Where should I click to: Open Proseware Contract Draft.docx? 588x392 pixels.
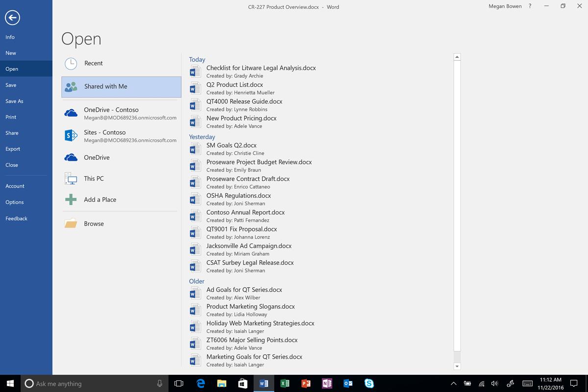click(248, 179)
